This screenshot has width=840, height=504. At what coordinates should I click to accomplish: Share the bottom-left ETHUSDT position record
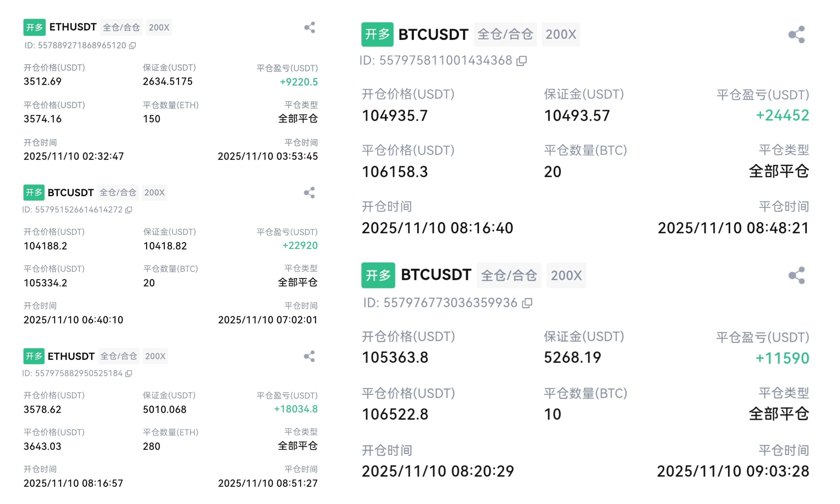click(309, 356)
